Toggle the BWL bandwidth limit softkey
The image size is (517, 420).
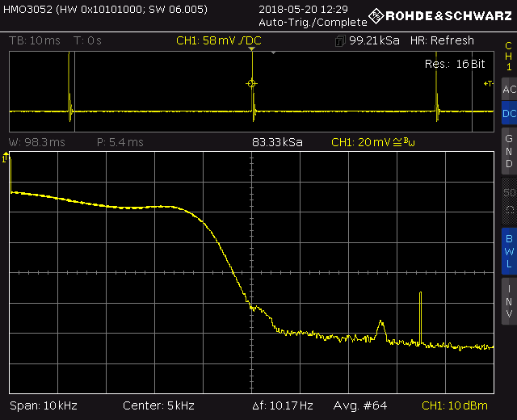[x=509, y=250]
